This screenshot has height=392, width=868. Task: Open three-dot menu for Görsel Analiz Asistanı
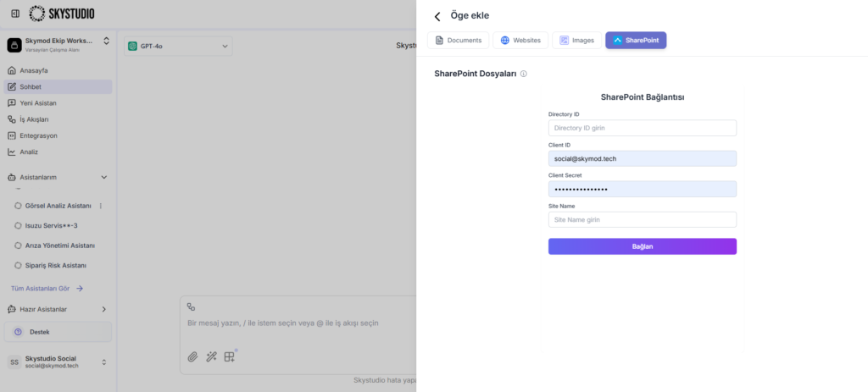point(101,206)
